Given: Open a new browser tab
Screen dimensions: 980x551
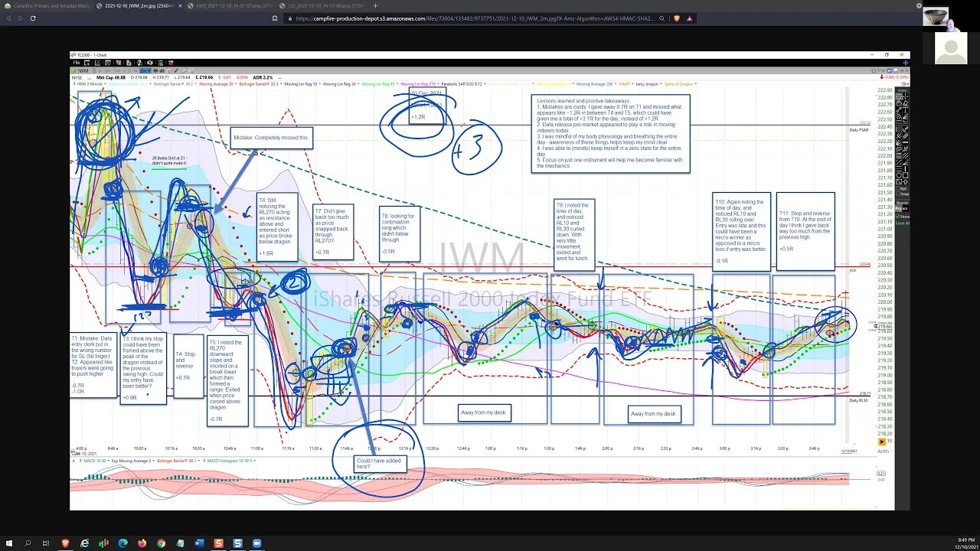Looking at the screenshot, I should [x=375, y=5].
